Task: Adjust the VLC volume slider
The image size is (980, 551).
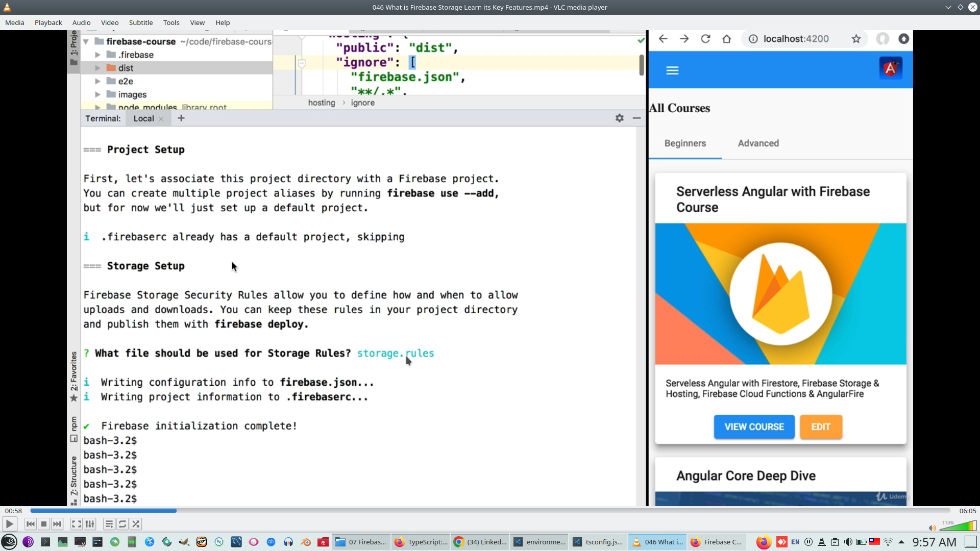Action: point(960,525)
